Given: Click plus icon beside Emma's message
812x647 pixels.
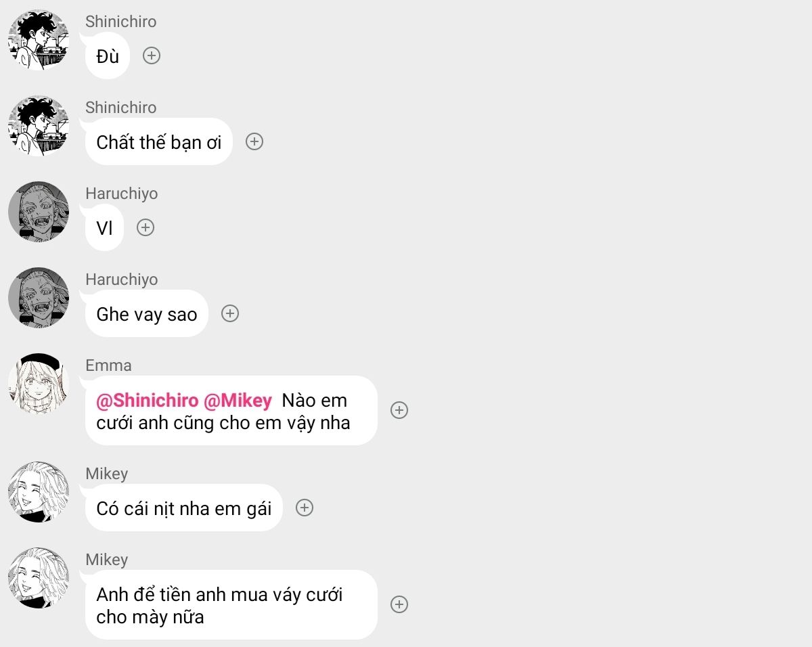Looking at the screenshot, I should (x=400, y=410).
